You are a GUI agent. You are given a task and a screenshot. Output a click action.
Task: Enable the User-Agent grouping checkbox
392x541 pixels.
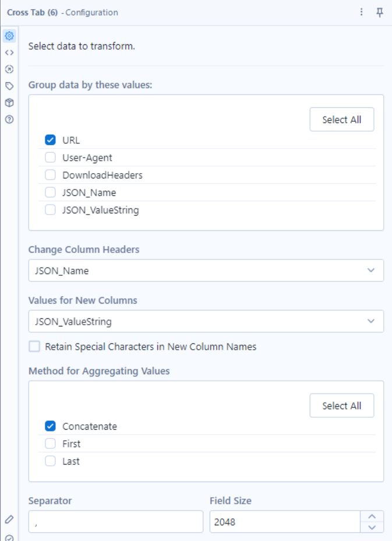(50, 157)
